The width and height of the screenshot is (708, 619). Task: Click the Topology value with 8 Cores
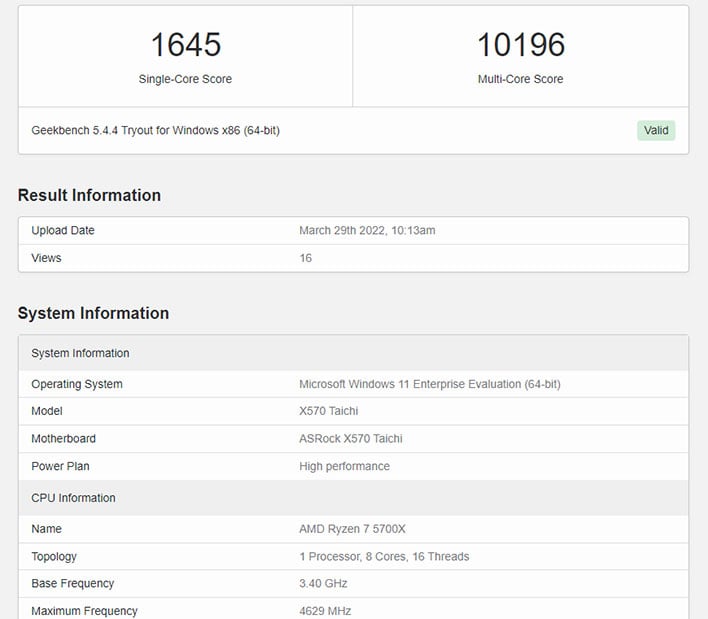[384, 556]
